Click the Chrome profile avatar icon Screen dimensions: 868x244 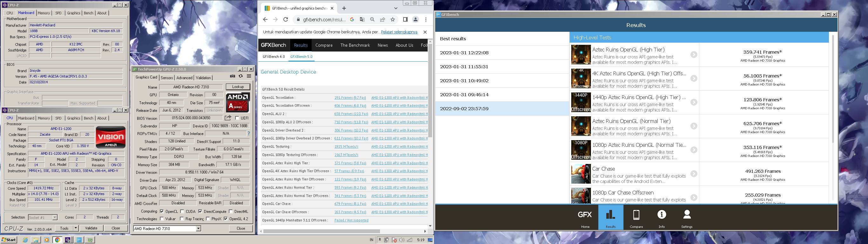pos(416,20)
